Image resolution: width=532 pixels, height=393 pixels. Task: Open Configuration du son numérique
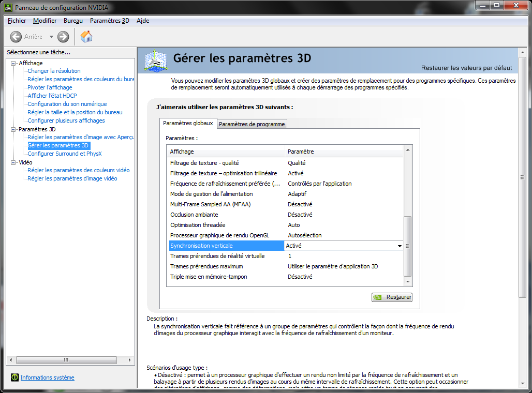point(67,104)
